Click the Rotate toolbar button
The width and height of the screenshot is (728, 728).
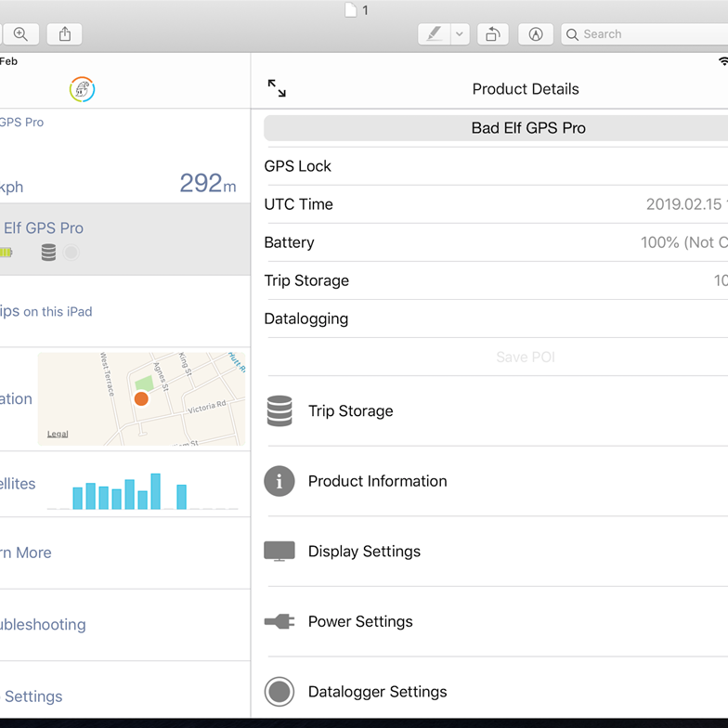[x=492, y=34]
